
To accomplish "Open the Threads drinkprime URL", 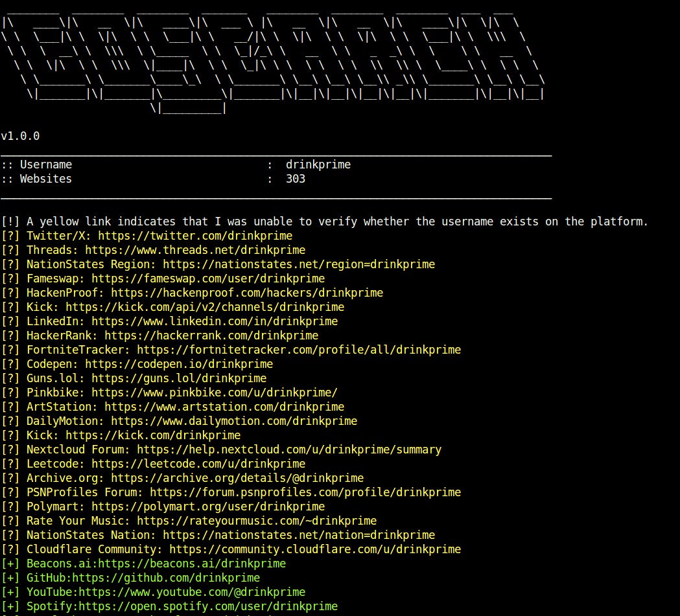I will pyautogui.click(x=195, y=251).
